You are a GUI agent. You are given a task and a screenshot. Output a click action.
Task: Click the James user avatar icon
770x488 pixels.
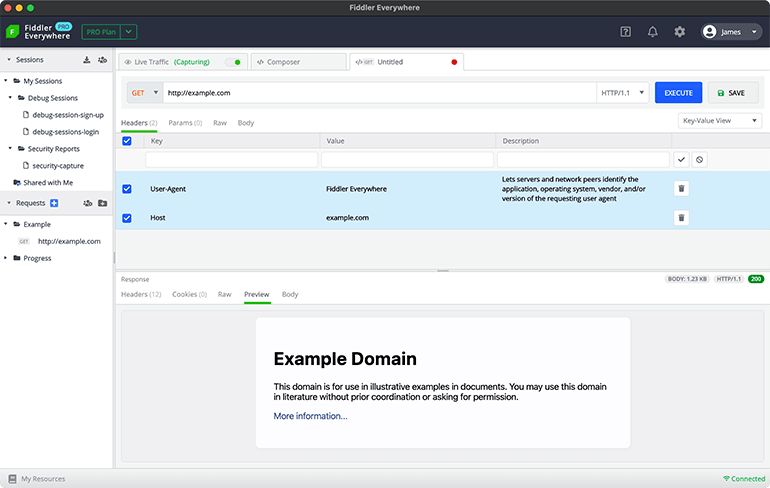(709, 32)
